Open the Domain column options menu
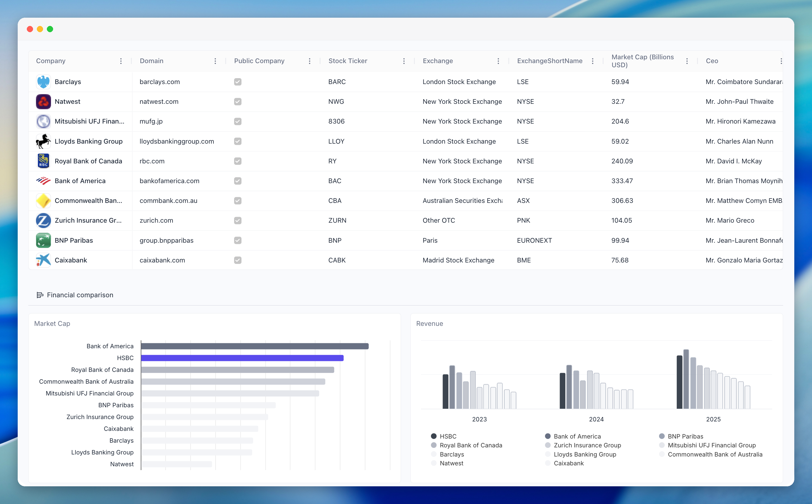812x504 pixels. (215, 61)
